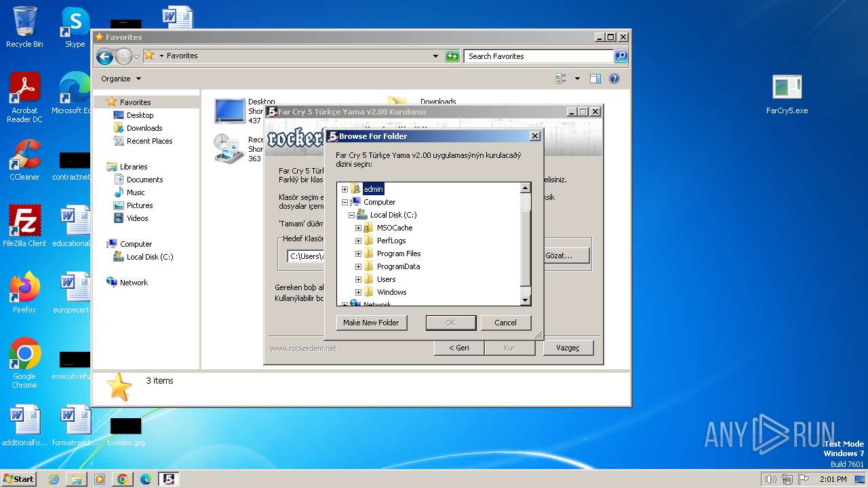
Task: Click Internet Explorer taskbar icon
Action: tap(54, 479)
